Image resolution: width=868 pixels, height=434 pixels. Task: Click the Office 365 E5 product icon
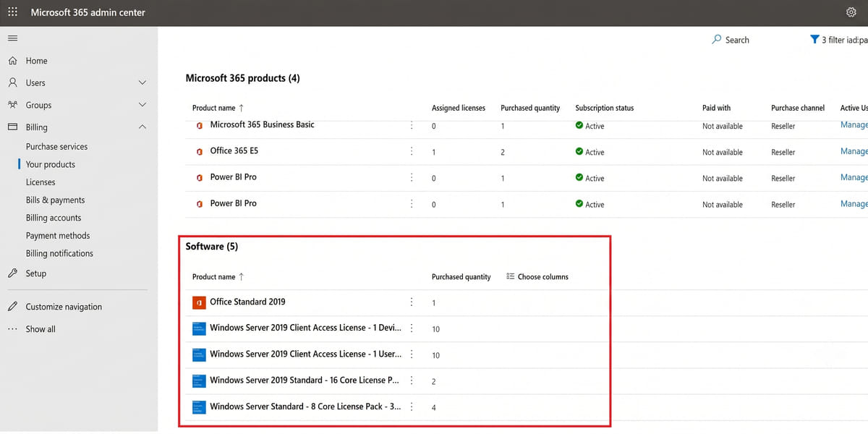(x=199, y=152)
